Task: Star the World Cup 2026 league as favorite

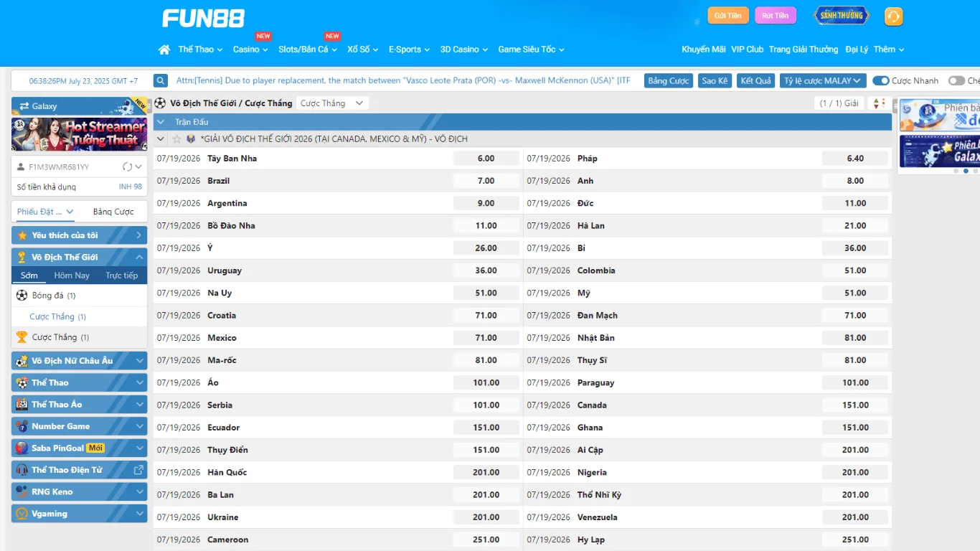Action: (x=177, y=139)
